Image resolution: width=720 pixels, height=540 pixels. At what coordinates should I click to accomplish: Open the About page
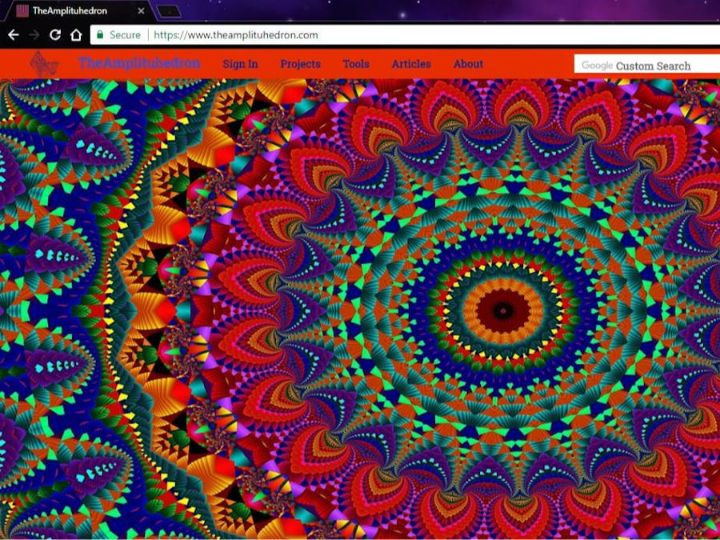(x=468, y=64)
